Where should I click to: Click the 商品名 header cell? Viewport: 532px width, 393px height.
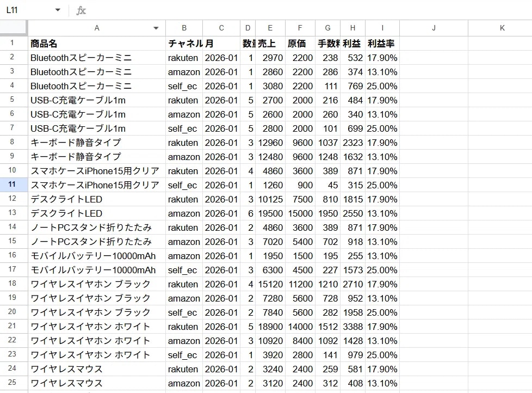pos(97,44)
